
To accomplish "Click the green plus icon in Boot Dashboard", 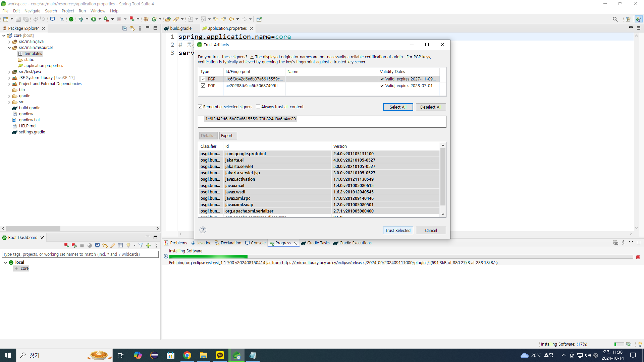I will [x=149, y=245].
